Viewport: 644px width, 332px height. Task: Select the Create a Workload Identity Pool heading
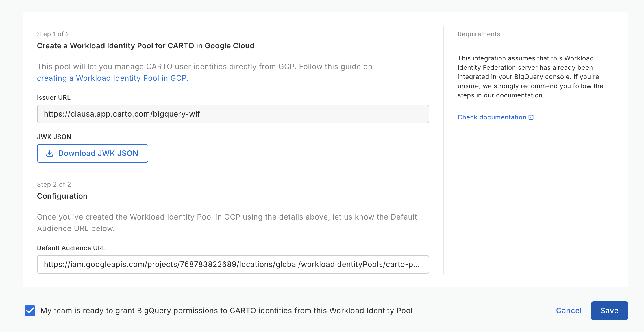coord(146,46)
